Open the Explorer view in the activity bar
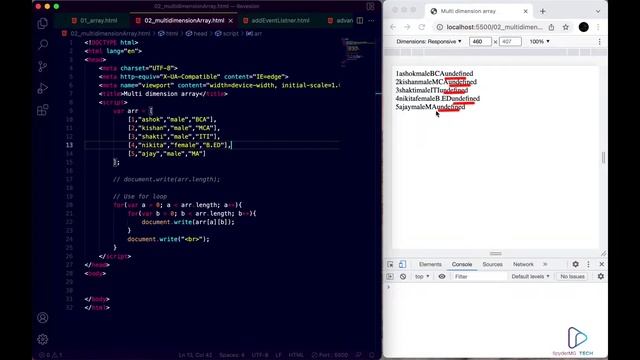The width and height of the screenshot is (640, 360). click(42, 24)
